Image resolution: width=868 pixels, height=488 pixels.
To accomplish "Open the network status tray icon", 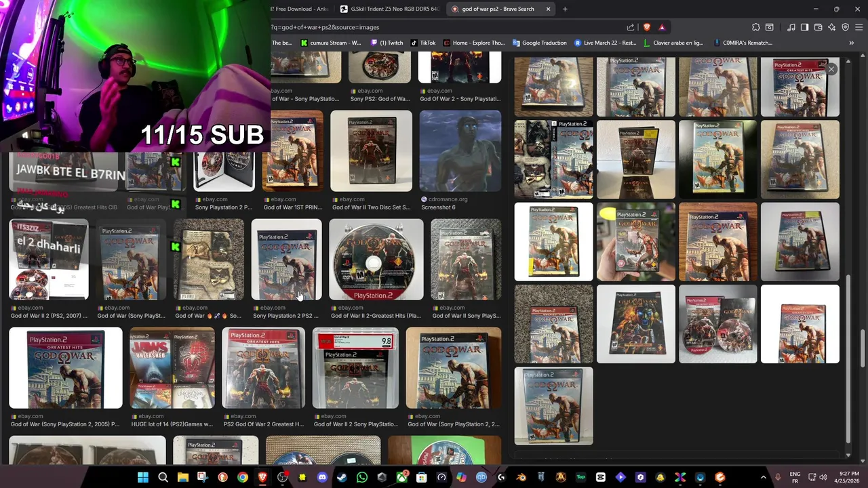I will click(812, 477).
